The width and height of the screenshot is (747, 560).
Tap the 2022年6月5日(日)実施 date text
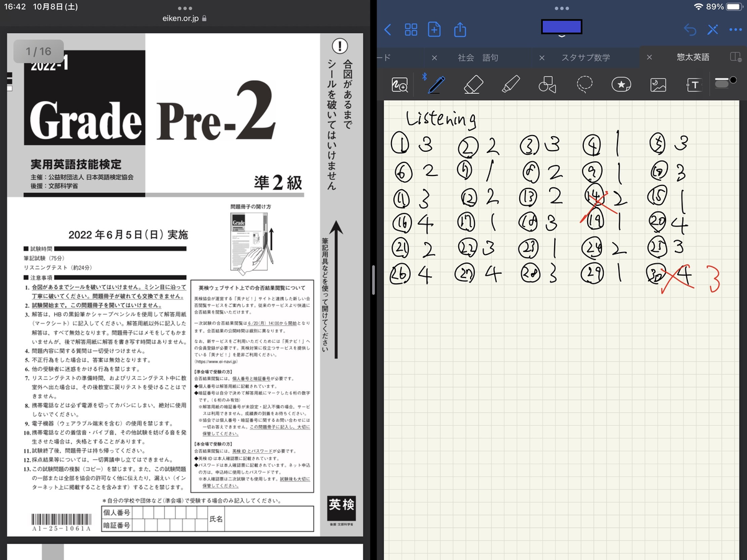128,235
